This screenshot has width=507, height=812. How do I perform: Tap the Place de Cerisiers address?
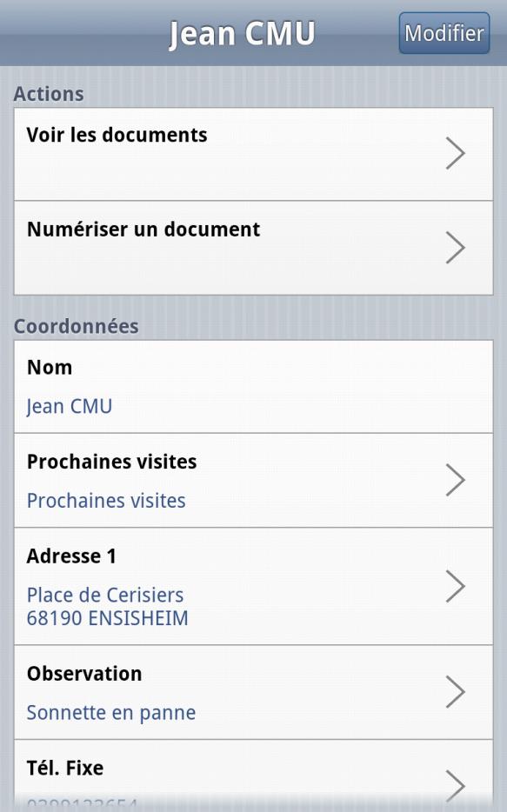105,595
